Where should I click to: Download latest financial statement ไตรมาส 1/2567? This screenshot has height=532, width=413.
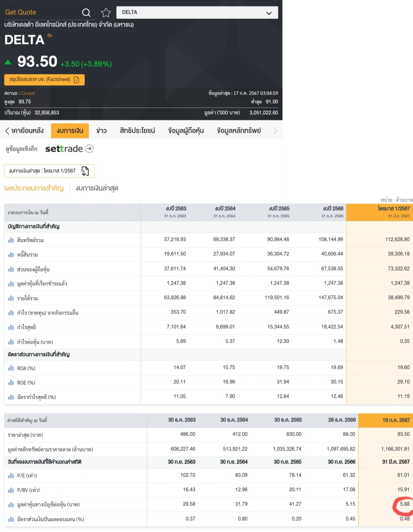(49, 171)
